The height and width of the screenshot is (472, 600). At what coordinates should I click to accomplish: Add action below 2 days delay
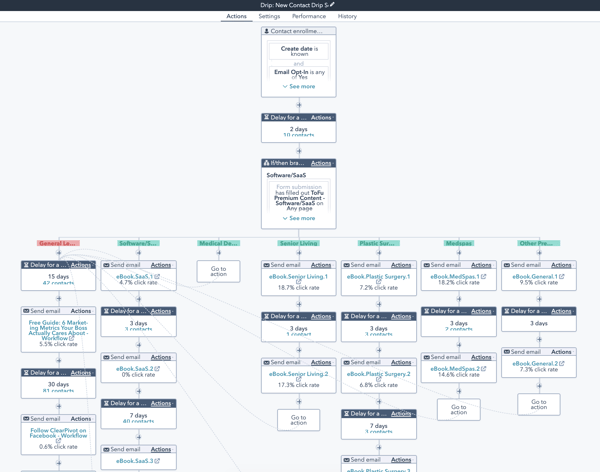tap(299, 151)
